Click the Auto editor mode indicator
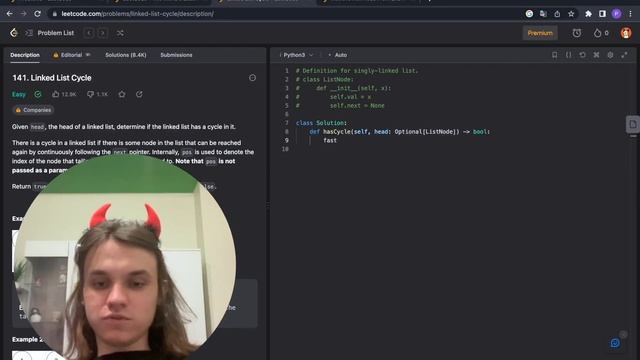This screenshot has height=360, width=640. click(x=338, y=55)
